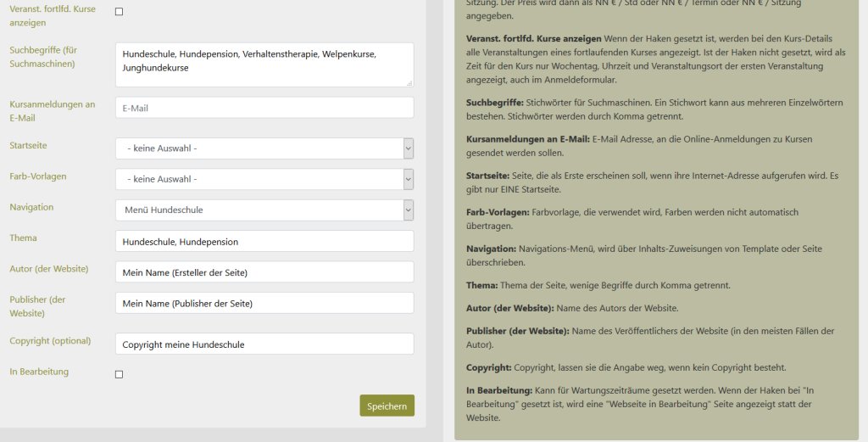The width and height of the screenshot is (868, 442).
Task: Click the Thema text field
Action: pyautogui.click(x=264, y=241)
